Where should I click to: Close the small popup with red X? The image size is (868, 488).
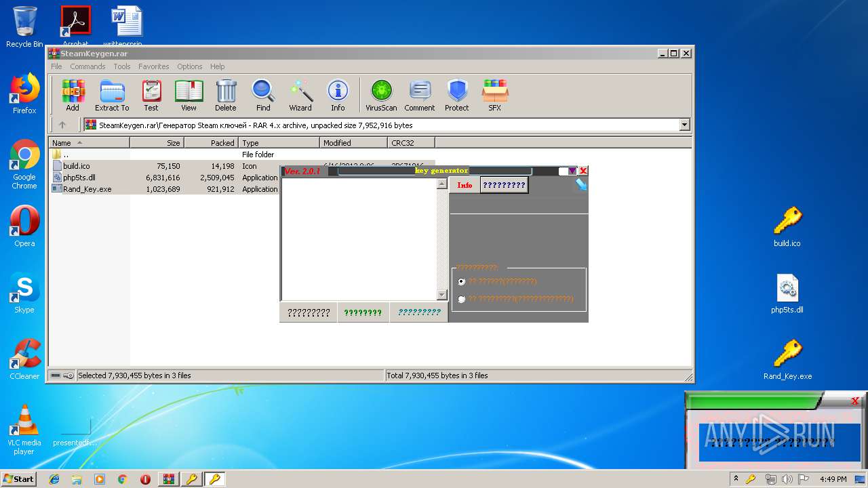click(x=855, y=401)
